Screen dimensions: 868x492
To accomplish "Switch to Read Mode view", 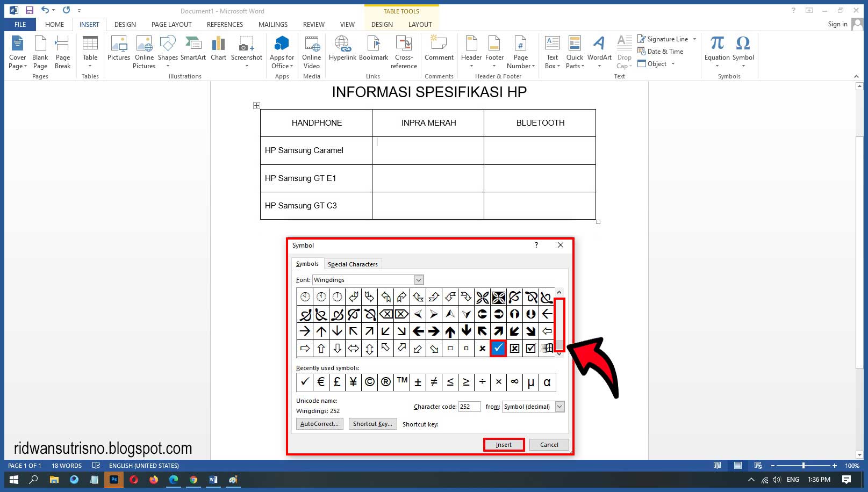I will (x=717, y=466).
